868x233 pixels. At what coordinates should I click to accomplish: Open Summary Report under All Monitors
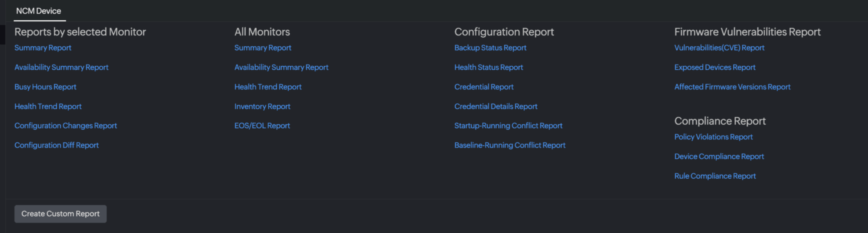pos(263,48)
